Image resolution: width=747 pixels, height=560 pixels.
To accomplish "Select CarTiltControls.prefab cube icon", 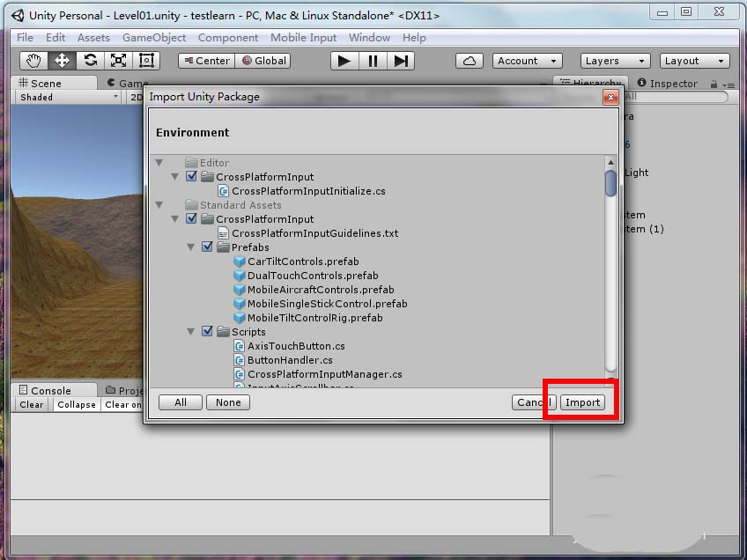I will click(240, 262).
